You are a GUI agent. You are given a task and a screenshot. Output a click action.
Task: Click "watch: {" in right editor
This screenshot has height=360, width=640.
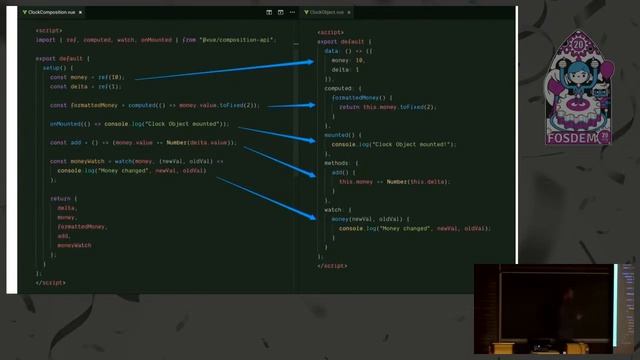click(338, 210)
